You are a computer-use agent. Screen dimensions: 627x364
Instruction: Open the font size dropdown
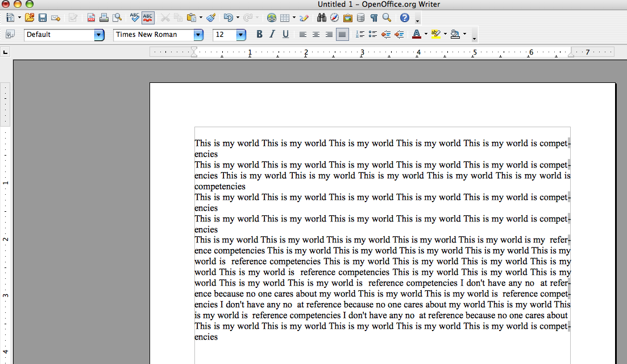pyautogui.click(x=240, y=35)
